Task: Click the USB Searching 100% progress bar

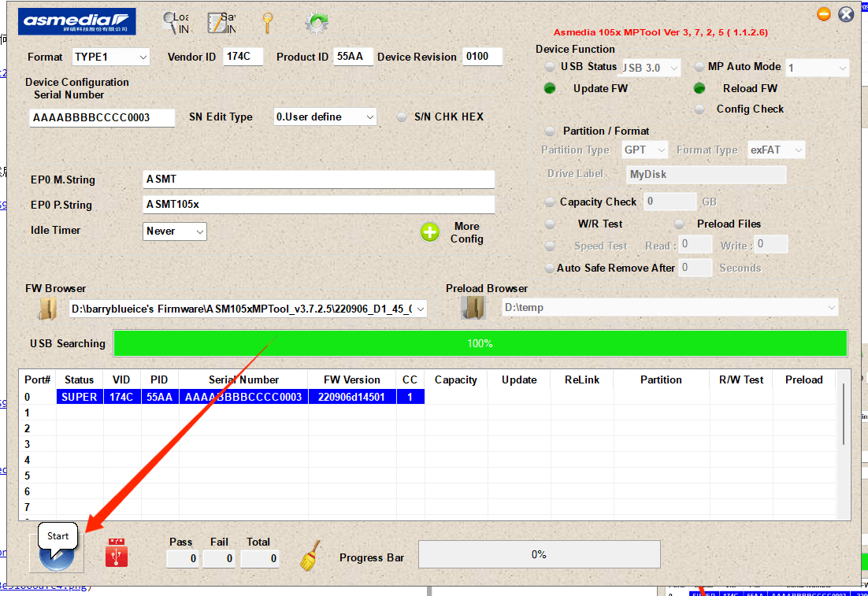Action: point(480,343)
